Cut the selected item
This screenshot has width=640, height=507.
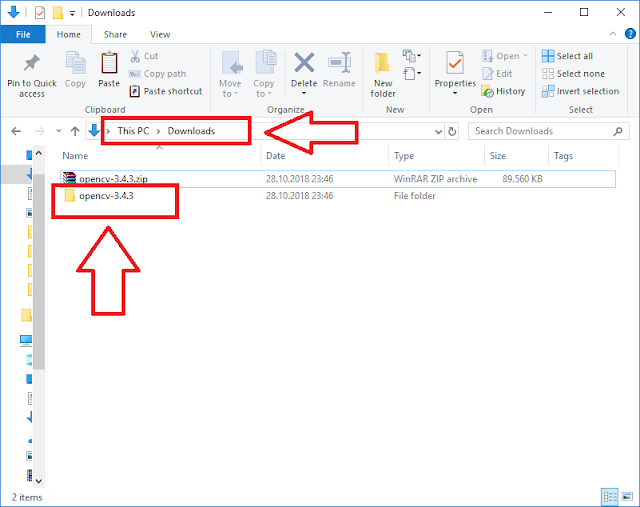[144, 56]
